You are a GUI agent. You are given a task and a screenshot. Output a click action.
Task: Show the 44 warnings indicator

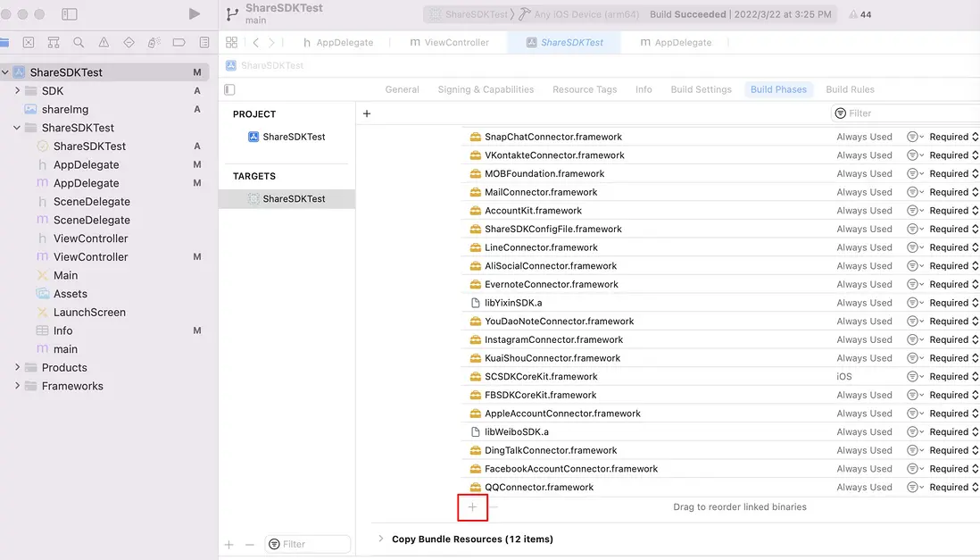coord(860,14)
